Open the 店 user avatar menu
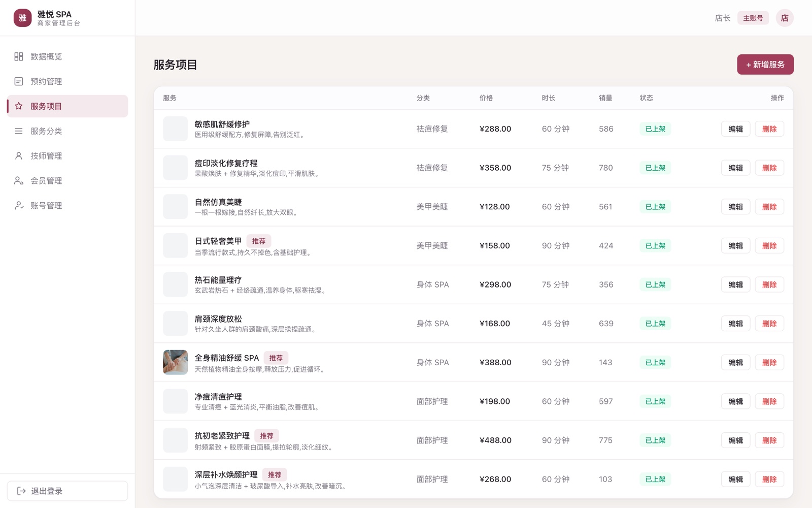The height and width of the screenshot is (508, 812). (785, 18)
